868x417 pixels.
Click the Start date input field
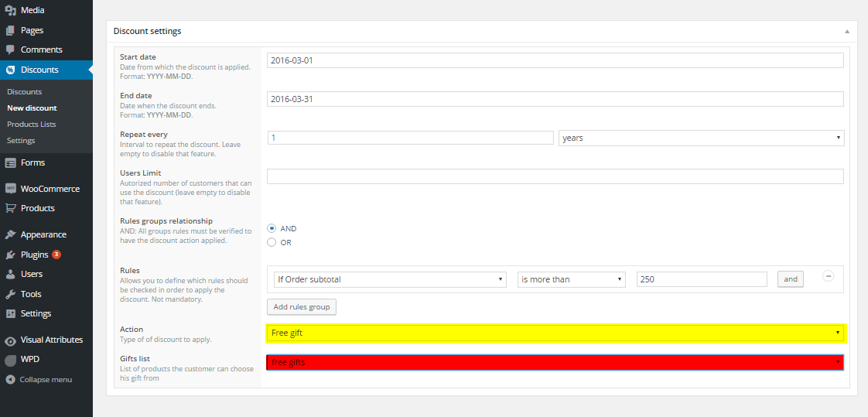pos(555,60)
